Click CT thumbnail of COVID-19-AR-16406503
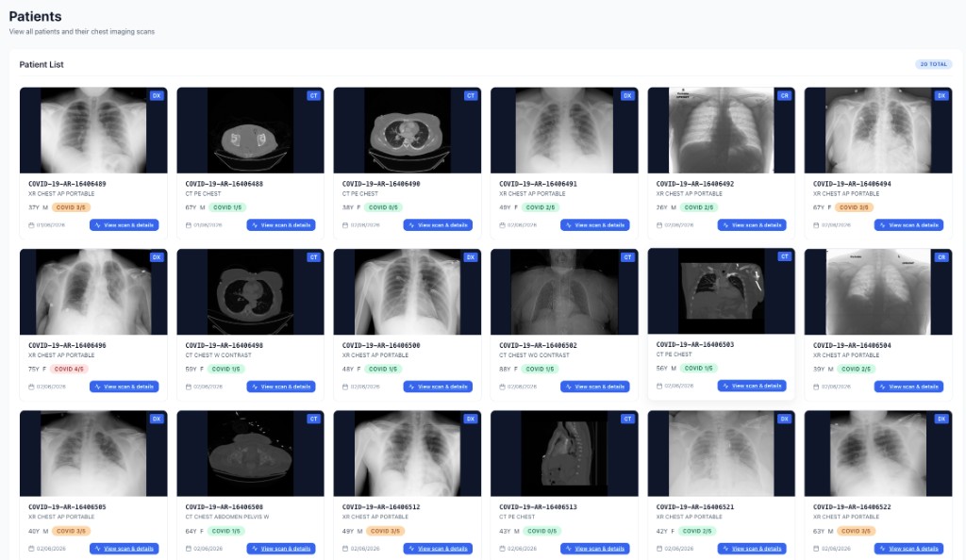This screenshot has width=966, height=560. tap(721, 291)
